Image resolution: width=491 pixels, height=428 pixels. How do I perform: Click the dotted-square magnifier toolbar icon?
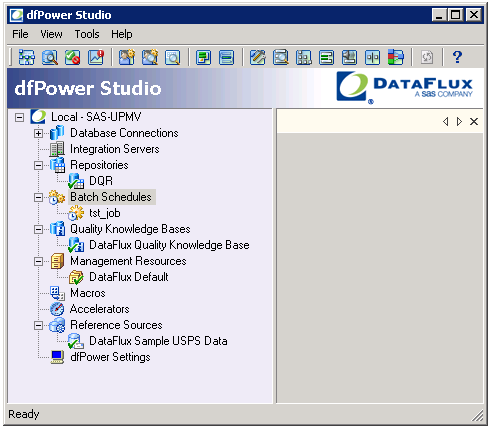(x=173, y=57)
